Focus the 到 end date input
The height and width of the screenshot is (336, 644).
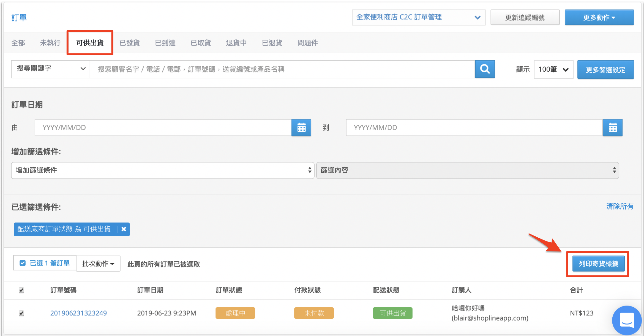click(x=474, y=128)
